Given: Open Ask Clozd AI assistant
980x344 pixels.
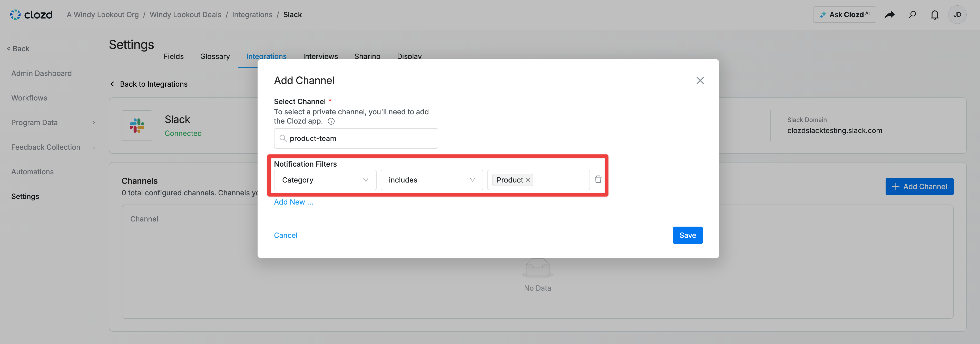Looking at the screenshot, I should tap(844, 15).
